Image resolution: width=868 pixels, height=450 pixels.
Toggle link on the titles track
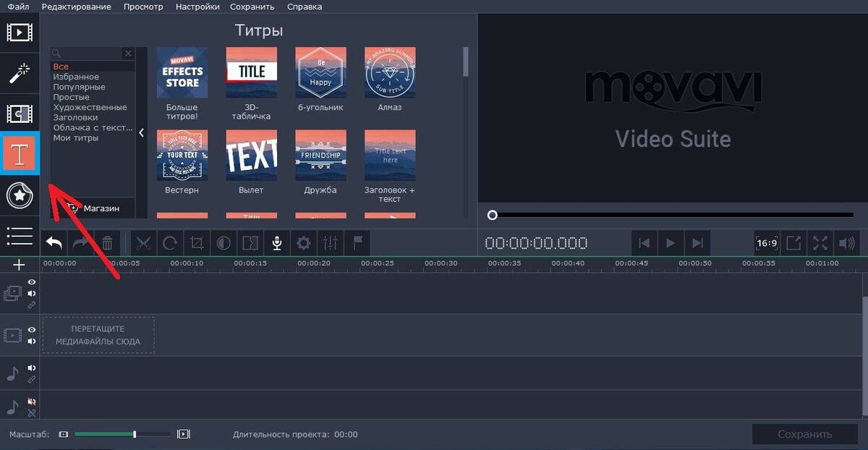(x=32, y=305)
